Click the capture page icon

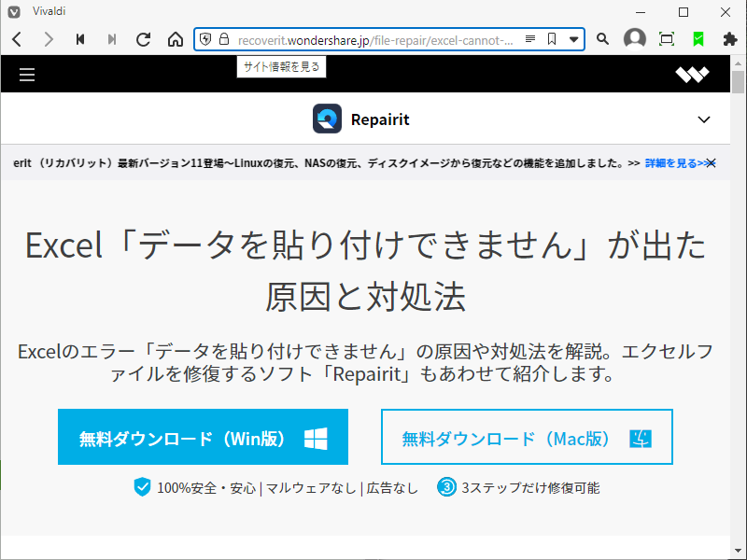667,39
